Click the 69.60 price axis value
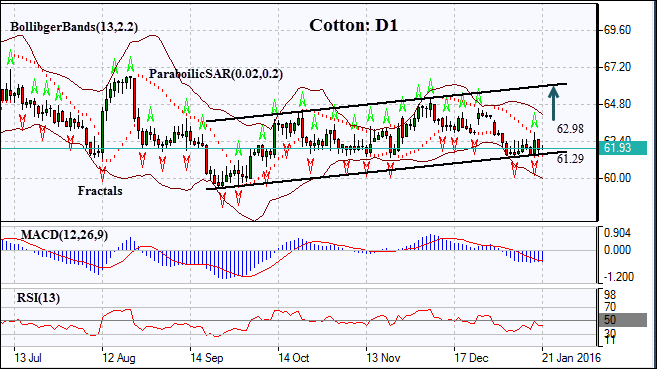Screen dimensions: 657x369 [x=617, y=30]
